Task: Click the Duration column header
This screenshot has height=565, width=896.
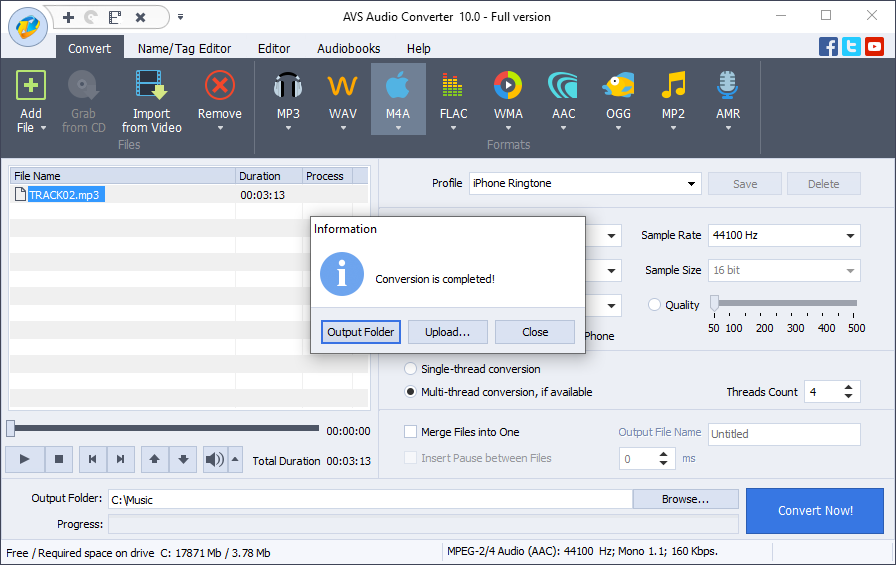Action: [269, 176]
